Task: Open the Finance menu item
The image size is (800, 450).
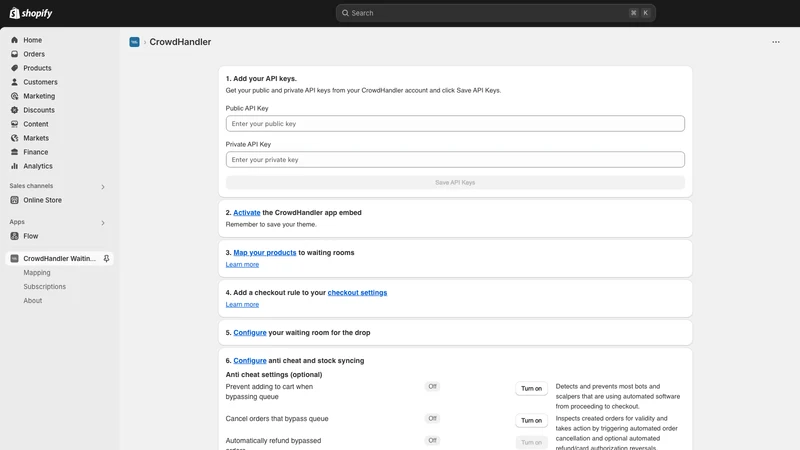Action: coord(35,152)
